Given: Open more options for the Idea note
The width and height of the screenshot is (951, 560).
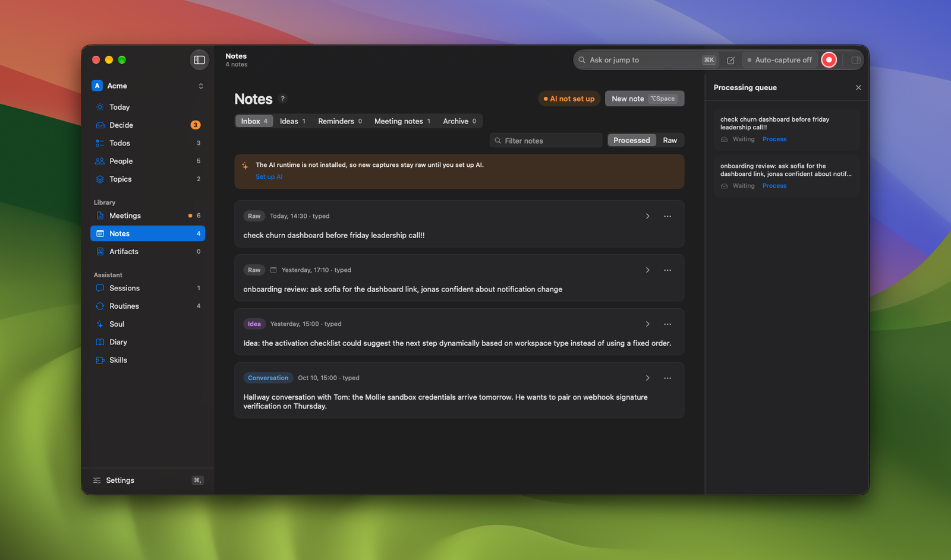Looking at the screenshot, I should point(667,324).
